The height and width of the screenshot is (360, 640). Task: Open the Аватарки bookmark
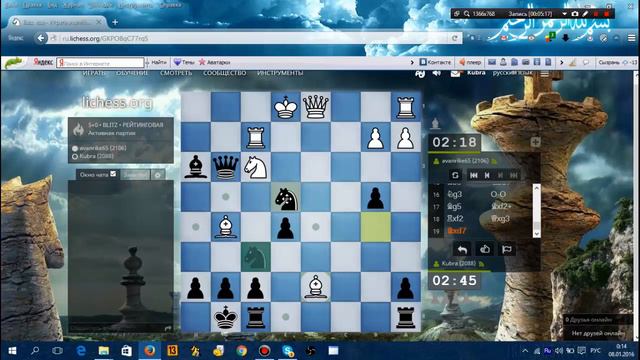click(x=214, y=62)
